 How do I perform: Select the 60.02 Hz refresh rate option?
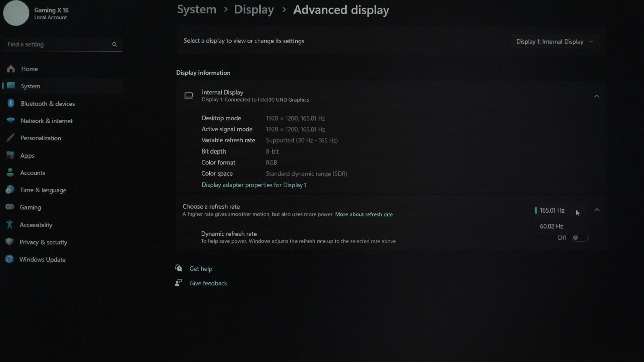tap(551, 226)
